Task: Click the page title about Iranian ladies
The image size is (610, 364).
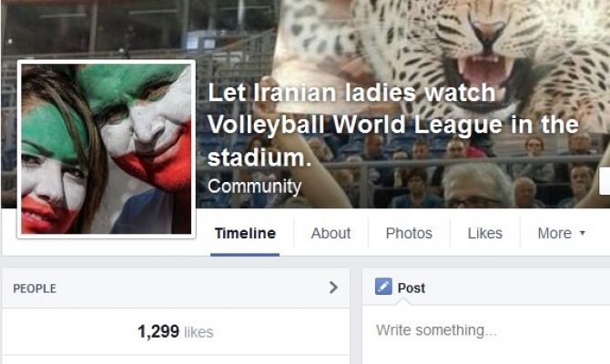Action: [393, 125]
